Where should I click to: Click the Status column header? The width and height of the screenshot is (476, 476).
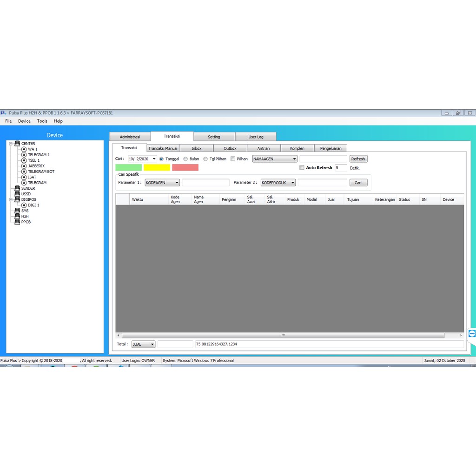coord(408,199)
